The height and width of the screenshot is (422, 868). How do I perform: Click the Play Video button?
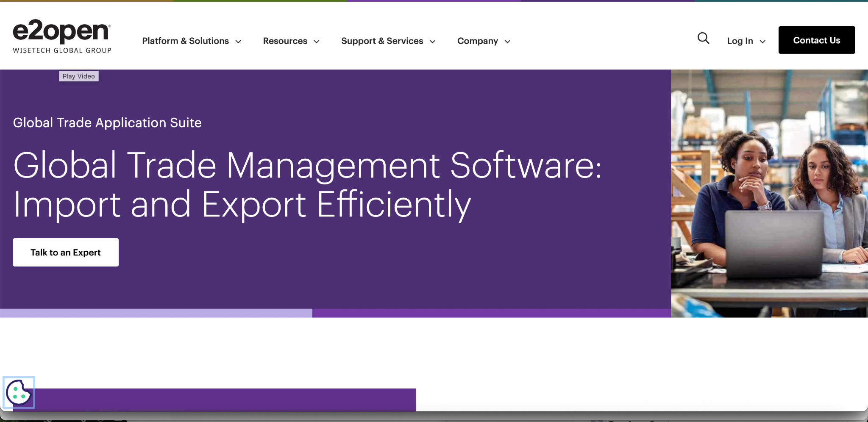[x=79, y=76]
